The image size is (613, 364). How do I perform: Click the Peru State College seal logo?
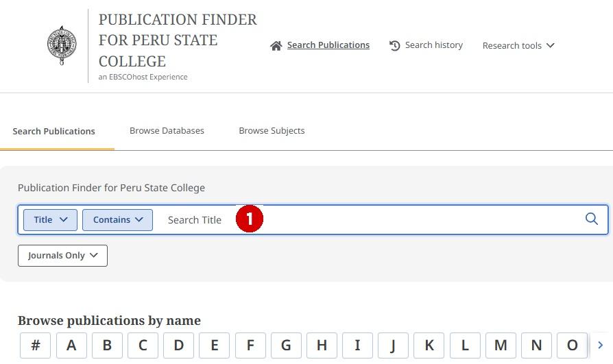pos(62,45)
